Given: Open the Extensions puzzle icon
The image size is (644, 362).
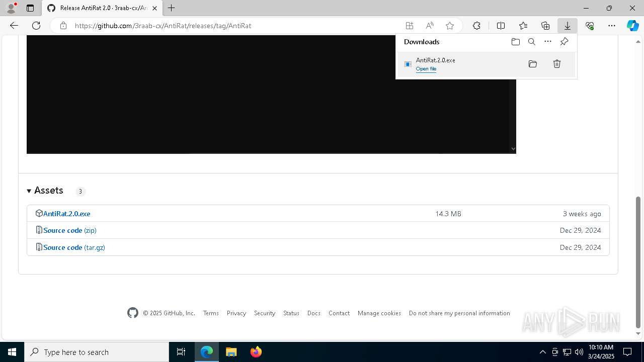Looking at the screenshot, I should point(476,26).
